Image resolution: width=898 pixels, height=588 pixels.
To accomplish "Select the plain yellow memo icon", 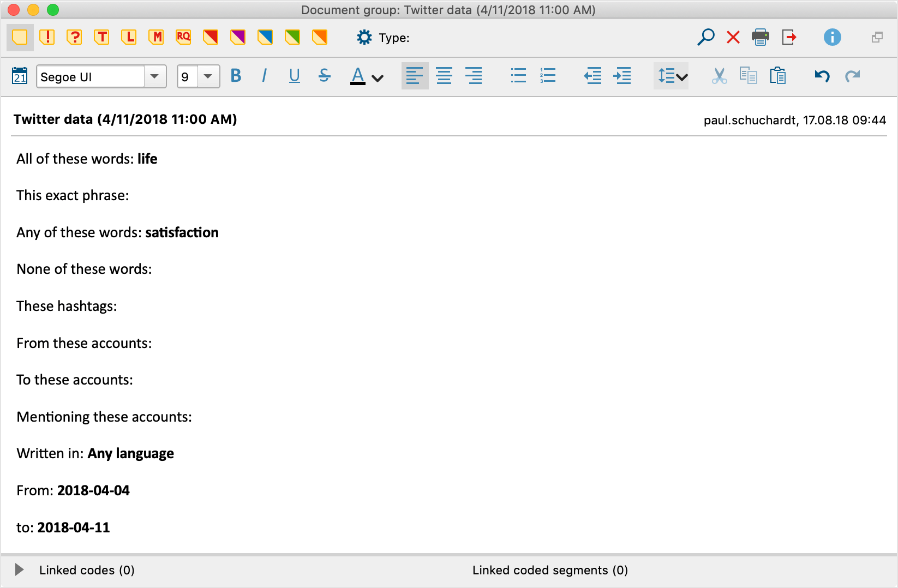I will pos(20,37).
